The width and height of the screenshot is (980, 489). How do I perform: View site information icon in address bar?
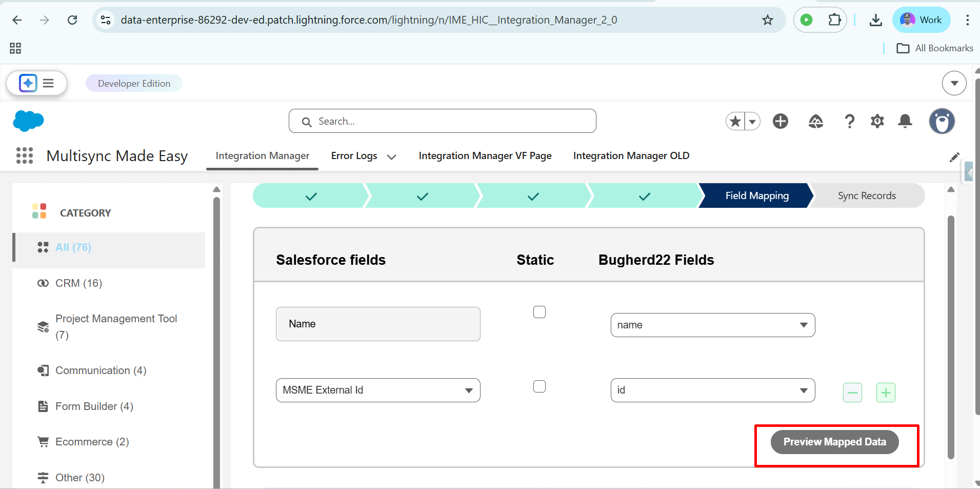point(106,20)
